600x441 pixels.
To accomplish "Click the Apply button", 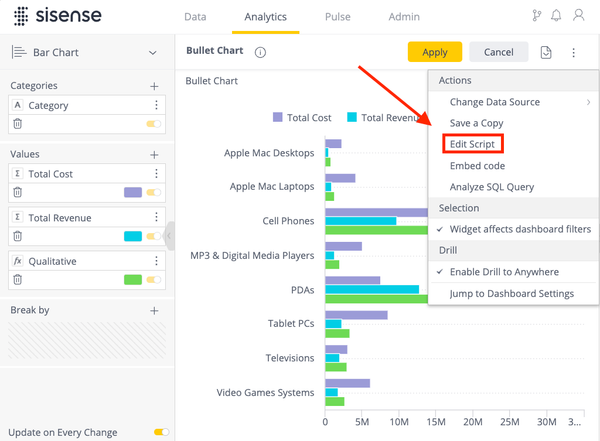I will [x=435, y=52].
